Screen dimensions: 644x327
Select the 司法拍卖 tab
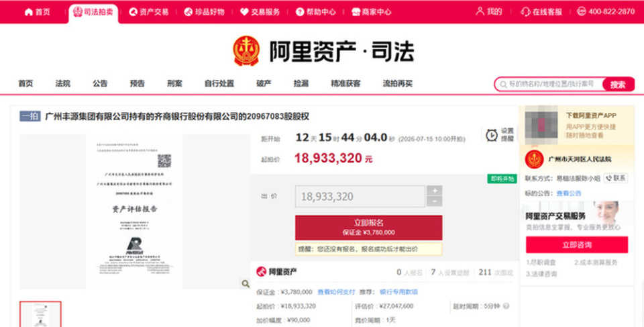93,12
